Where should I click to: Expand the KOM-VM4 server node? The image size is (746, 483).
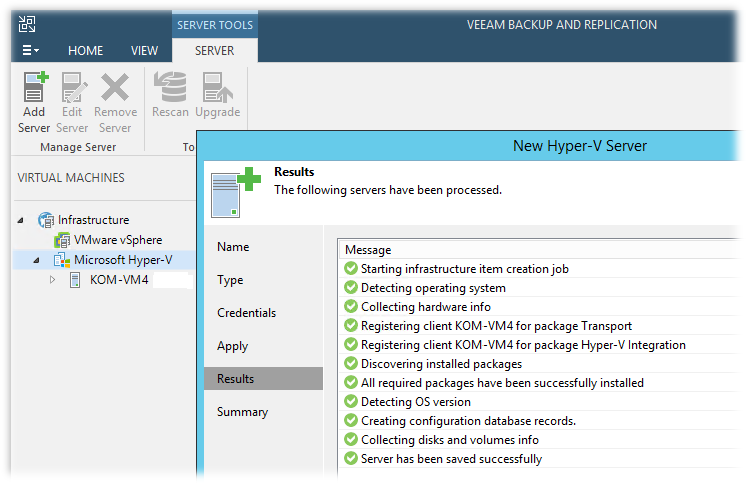click(52, 280)
